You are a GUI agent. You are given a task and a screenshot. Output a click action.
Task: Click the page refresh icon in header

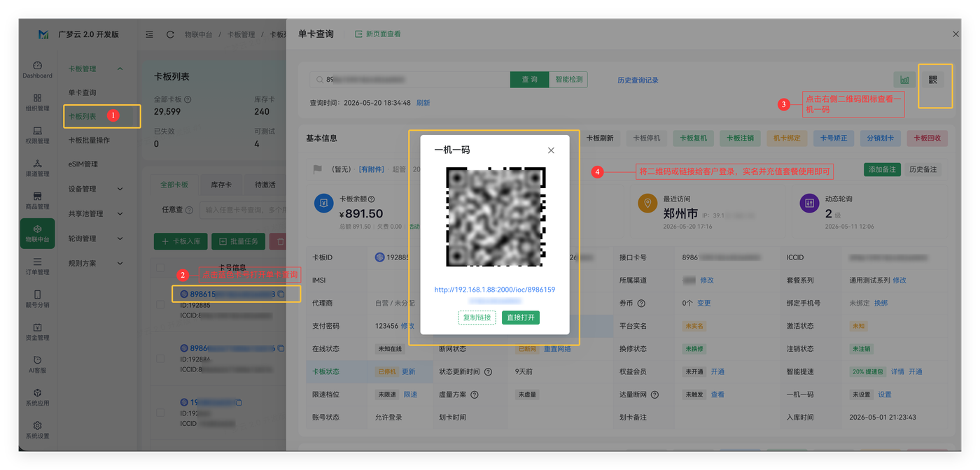tap(170, 34)
